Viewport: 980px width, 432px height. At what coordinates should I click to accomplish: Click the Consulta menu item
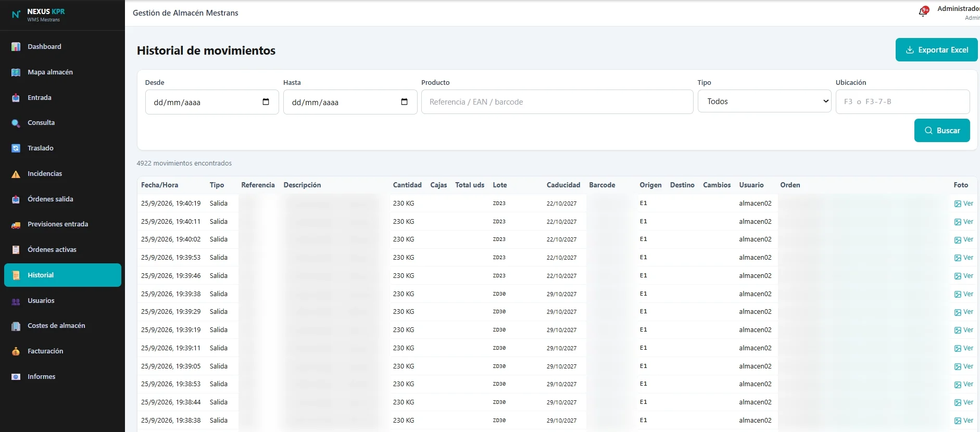(x=62, y=123)
